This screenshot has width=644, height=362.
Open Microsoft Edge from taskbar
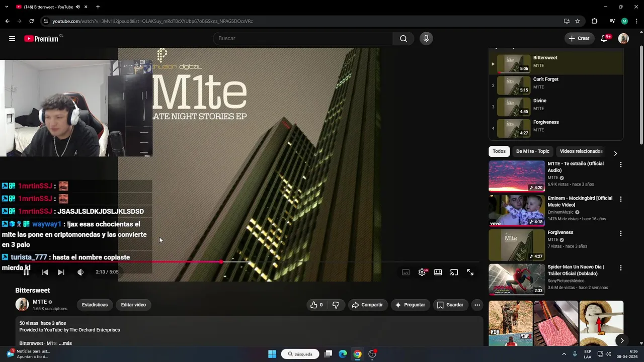pyautogui.click(x=343, y=354)
